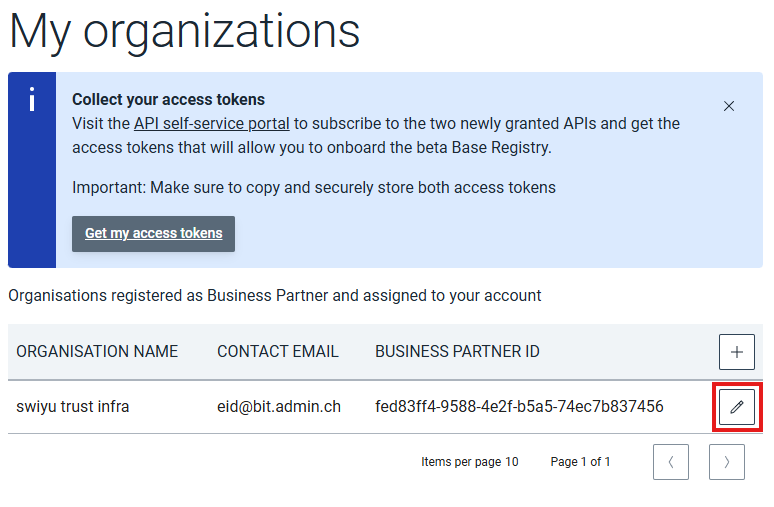Image resolution: width=774 pixels, height=507 pixels.
Task: Click the Organisations registered as Business Partner description
Action: [x=275, y=296]
